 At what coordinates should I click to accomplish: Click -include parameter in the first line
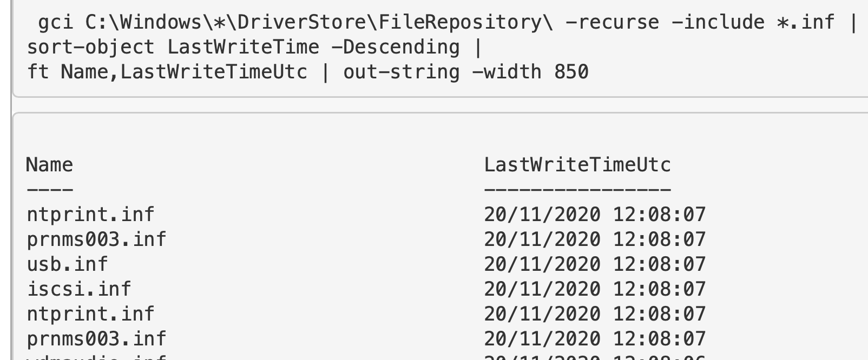pyautogui.click(x=718, y=22)
